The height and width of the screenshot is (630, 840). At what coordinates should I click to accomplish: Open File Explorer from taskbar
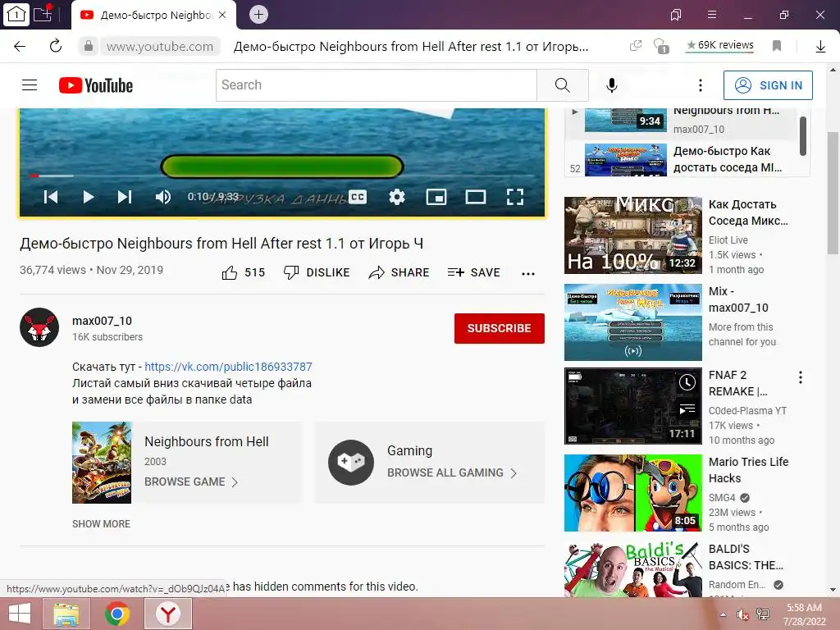pyautogui.click(x=66, y=614)
